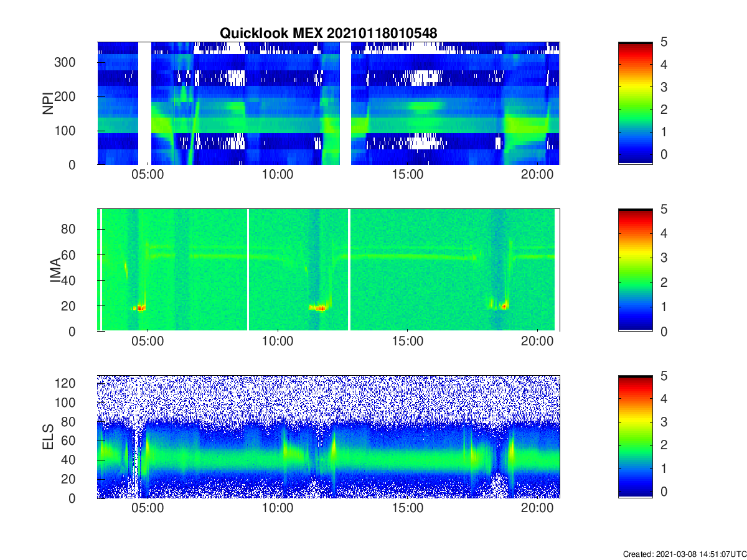Click the white NPI data gap near 05:00
747x560 pixels.
click(x=144, y=103)
